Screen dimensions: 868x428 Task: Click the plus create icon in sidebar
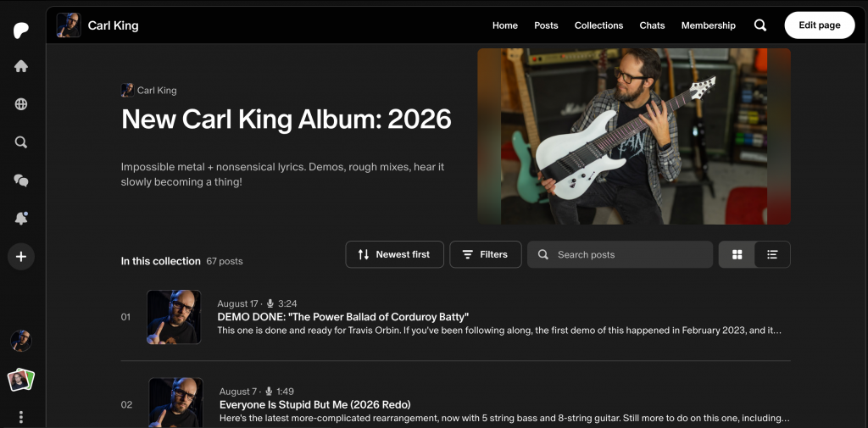click(x=21, y=256)
